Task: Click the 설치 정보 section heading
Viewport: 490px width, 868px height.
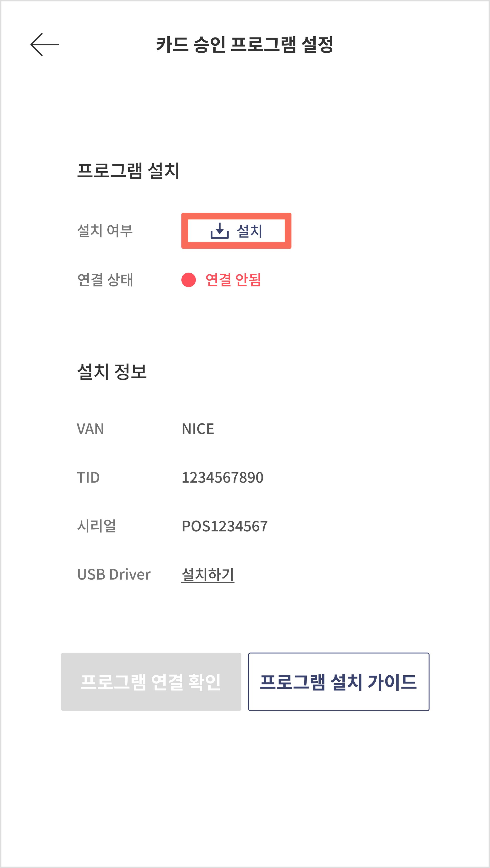Action: tap(112, 372)
